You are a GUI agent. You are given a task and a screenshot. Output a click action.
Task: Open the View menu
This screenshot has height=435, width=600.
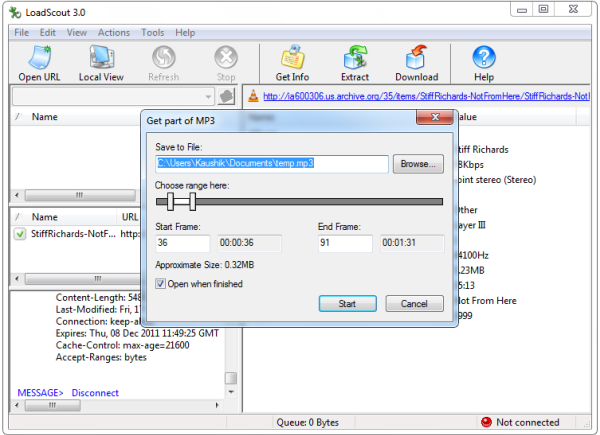click(77, 33)
